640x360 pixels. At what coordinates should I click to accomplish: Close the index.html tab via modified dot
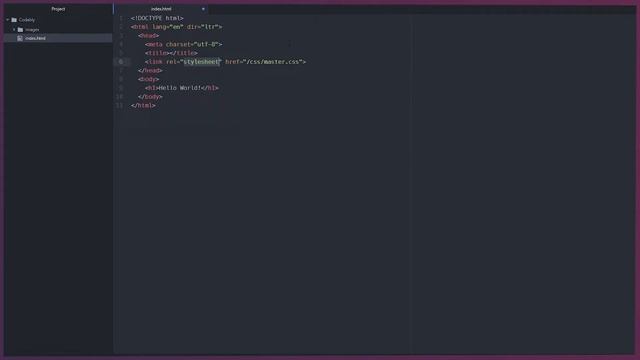(203, 9)
